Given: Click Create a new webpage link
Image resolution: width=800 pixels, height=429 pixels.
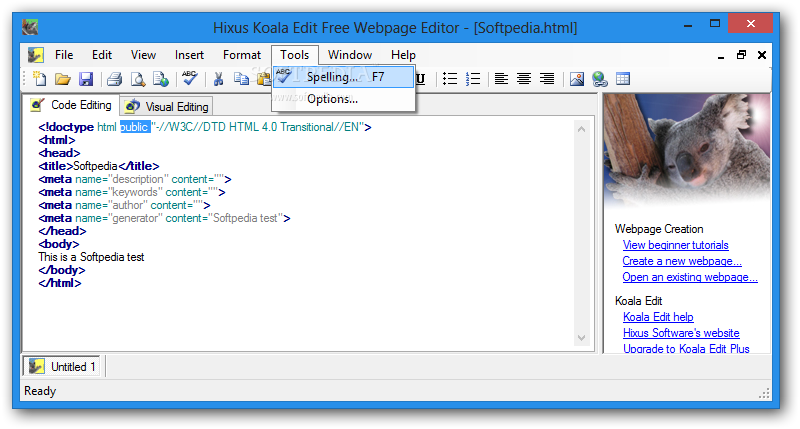Looking at the screenshot, I should (682, 261).
